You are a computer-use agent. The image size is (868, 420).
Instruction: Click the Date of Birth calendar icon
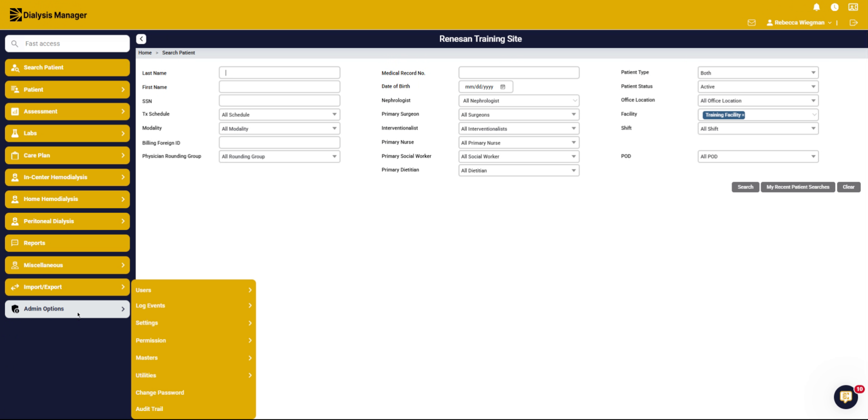click(503, 87)
